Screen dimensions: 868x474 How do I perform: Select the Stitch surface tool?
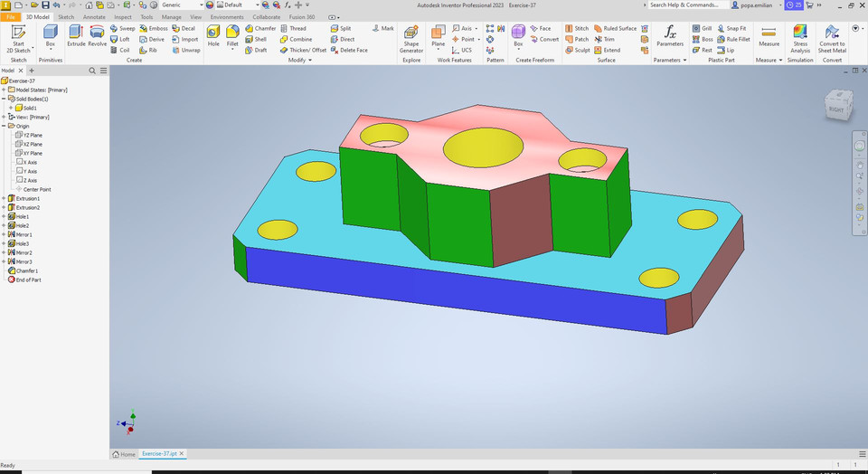click(577, 28)
